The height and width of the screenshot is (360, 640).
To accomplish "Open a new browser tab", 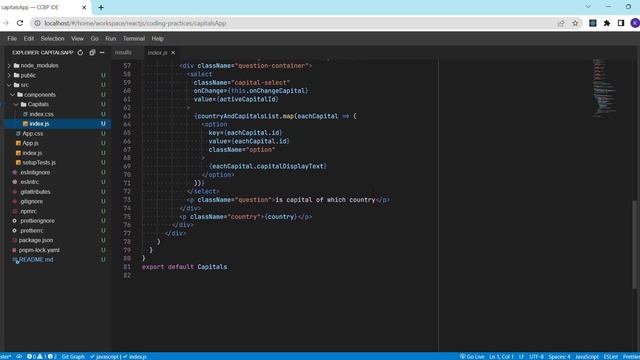I will [x=101, y=7].
